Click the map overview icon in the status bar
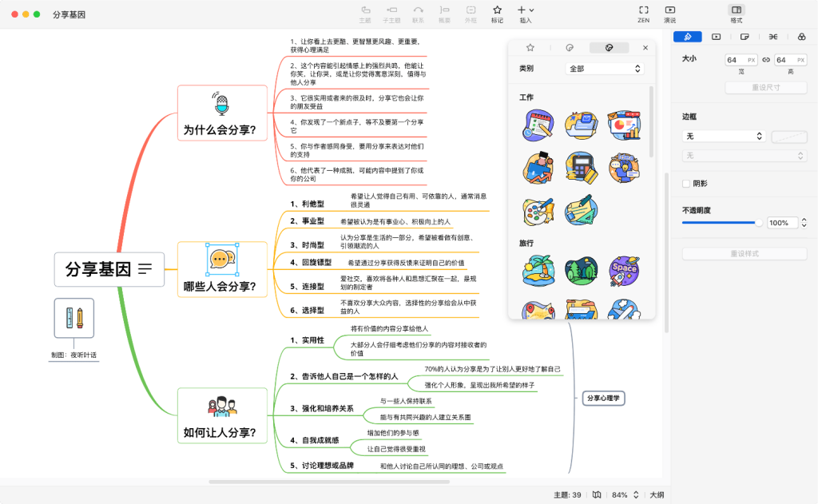This screenshot has width=818, height=504. point(596,494)
